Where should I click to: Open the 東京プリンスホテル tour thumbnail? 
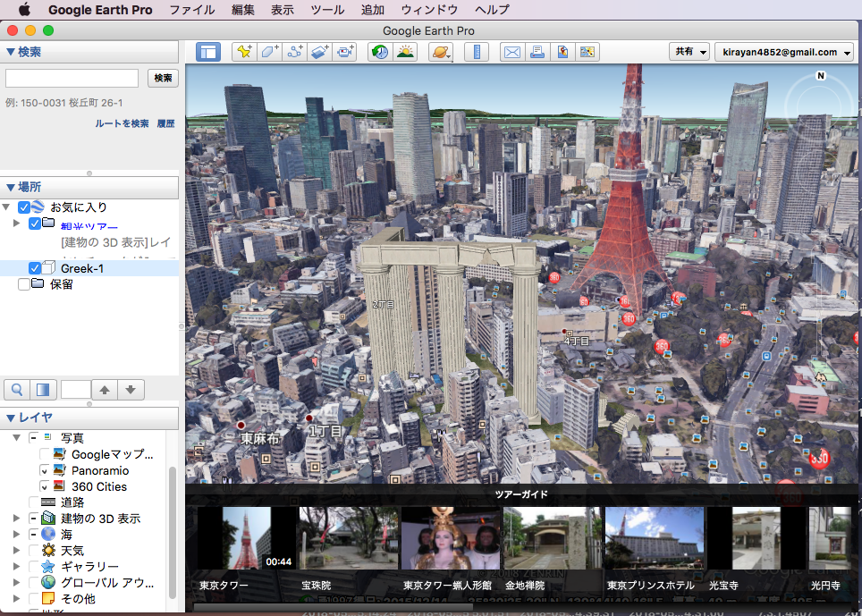pyautogui.click(x=655, y=538)
